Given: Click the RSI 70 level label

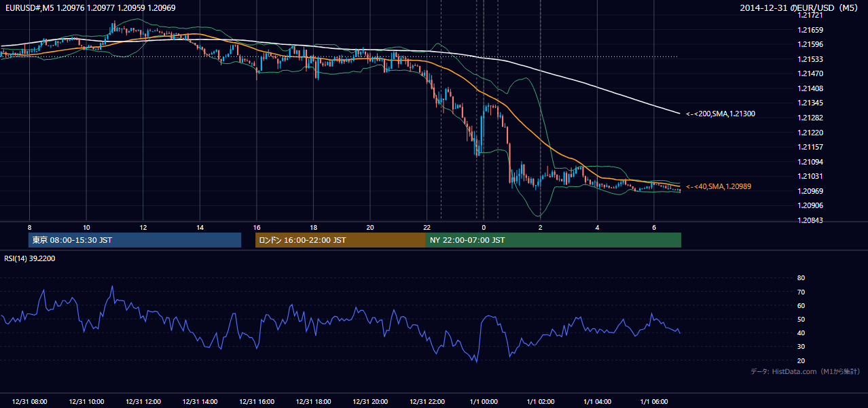Looking at the screenshot, I should (x=801, y=292).
